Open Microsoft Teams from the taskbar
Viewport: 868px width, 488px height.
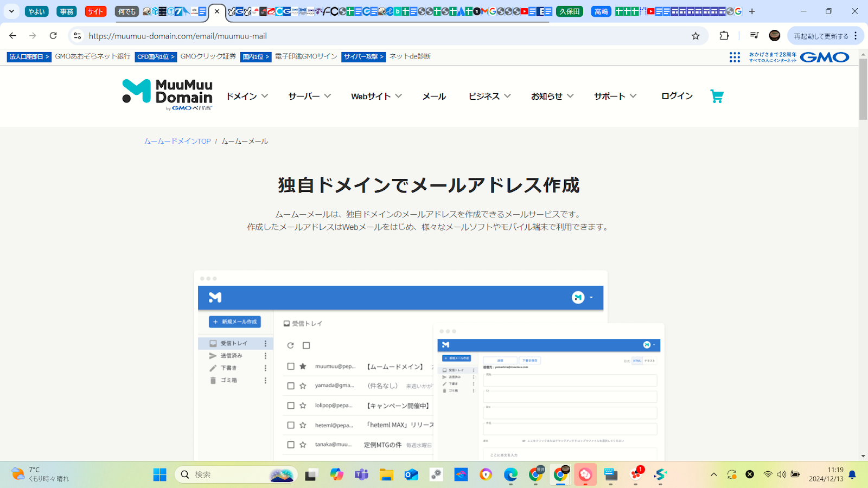(361, 475)
